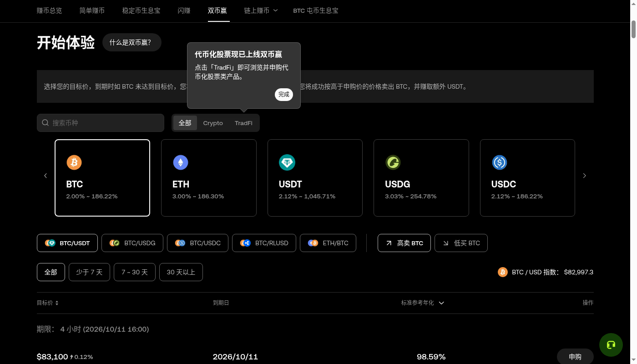637x364 pixels.
Task: Select the BTC/RLUSD pair
Action: 264,243
